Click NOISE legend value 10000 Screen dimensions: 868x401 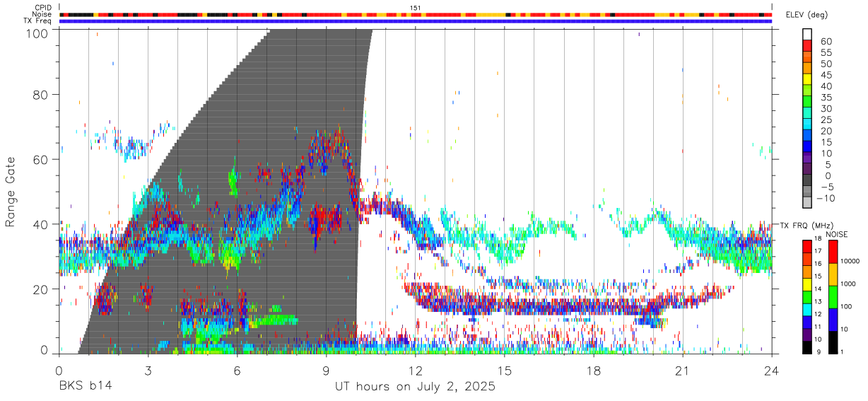tap(850, 261)
